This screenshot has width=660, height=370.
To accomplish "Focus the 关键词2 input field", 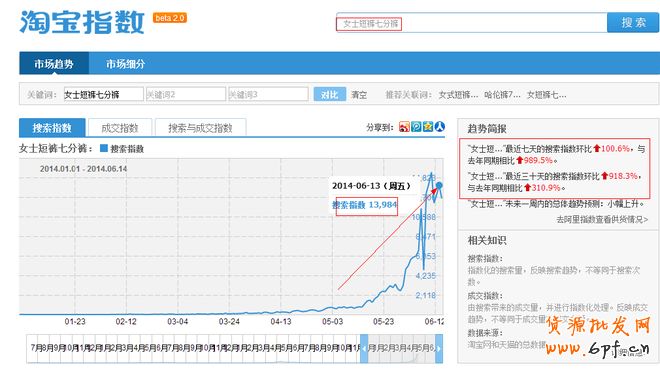I will [186, 94].
